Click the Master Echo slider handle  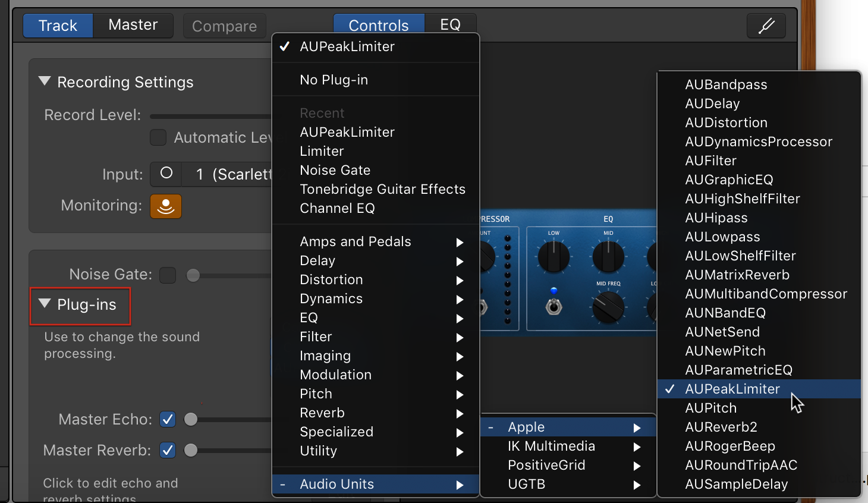click(191, 419)
